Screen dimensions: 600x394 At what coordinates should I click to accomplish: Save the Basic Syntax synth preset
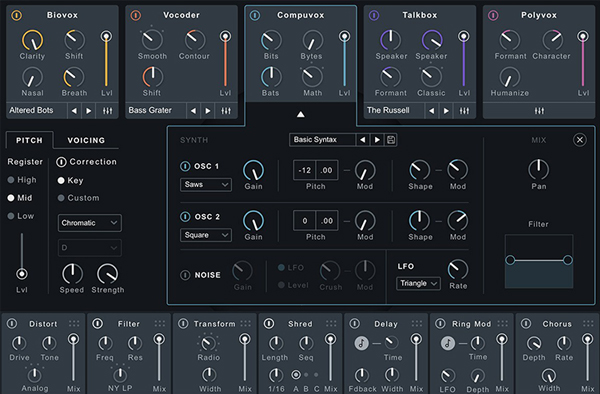(x=391, y=140)
